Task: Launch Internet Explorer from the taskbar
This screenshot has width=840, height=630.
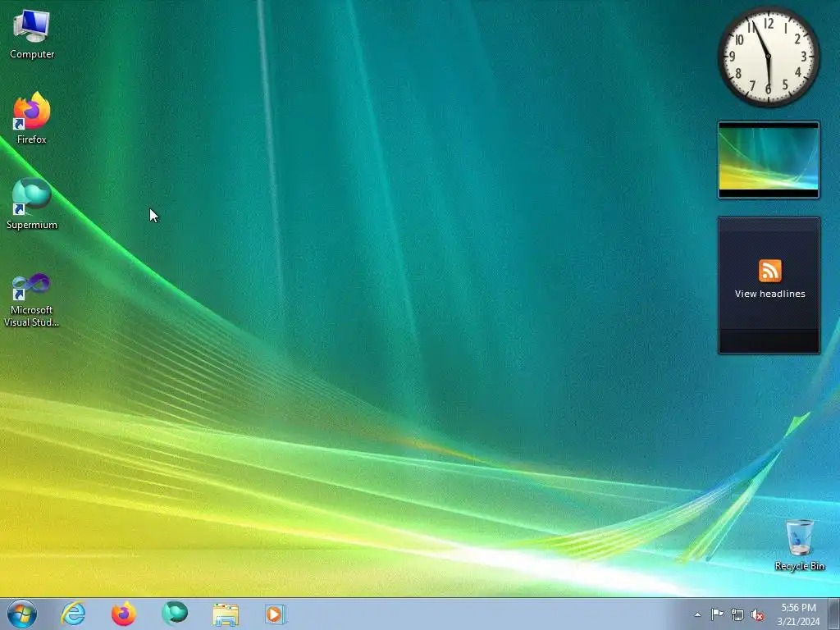Action: point(73,614)
